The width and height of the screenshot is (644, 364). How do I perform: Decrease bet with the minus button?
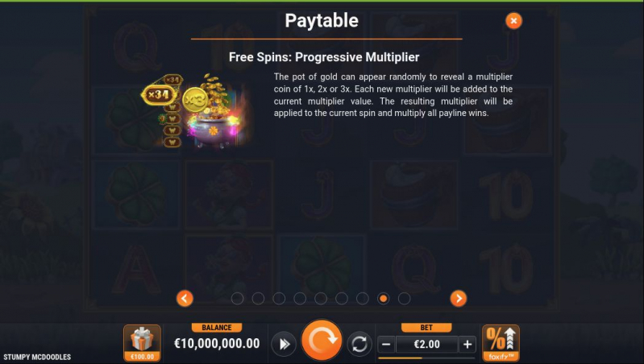point(386,345)
